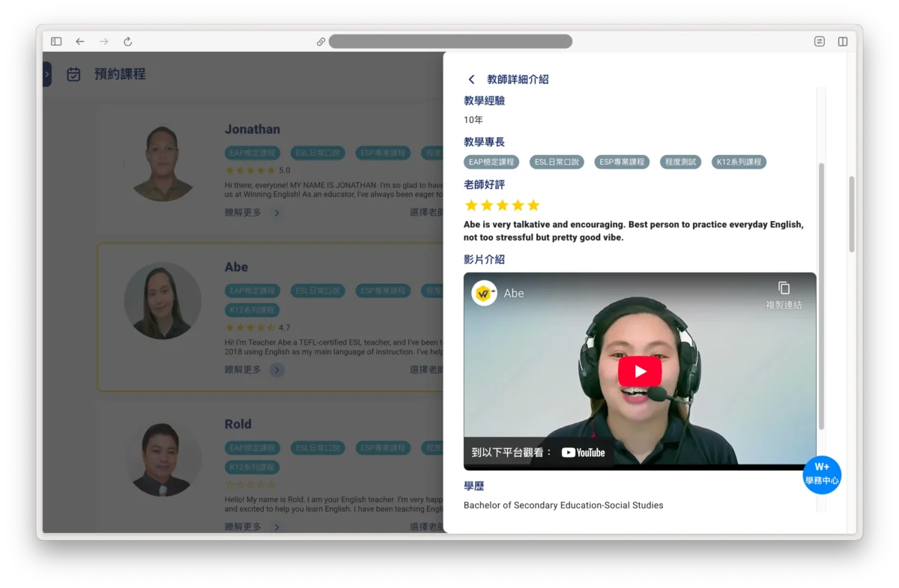Viewport: 899px width, 588px height.
Task: Select the K12系列課程 tag in detail panel
Action: (x=739, y=162)
